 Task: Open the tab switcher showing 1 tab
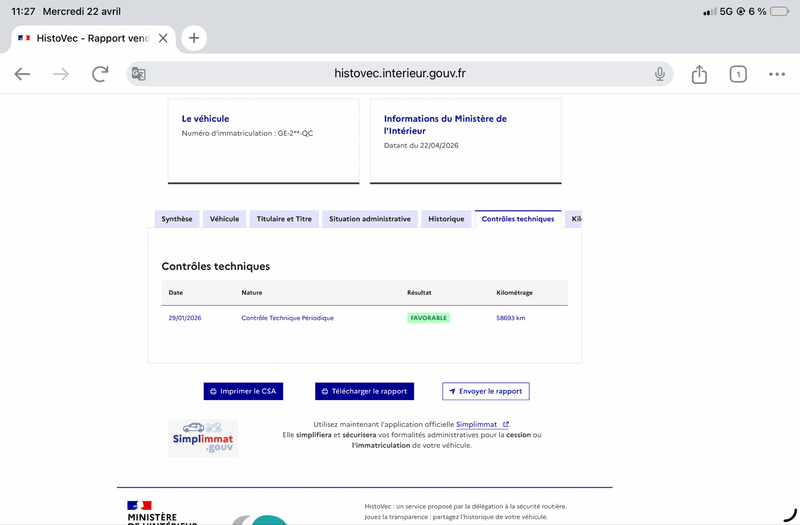click(x=738, y=74)
